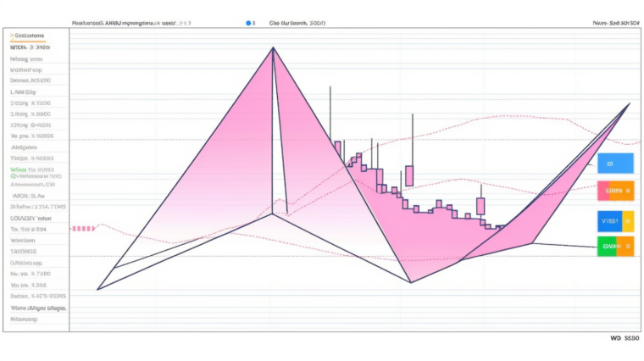Click the blue circle indicator in header
This screenshot has width=644, height=361.
coord(248,24)
